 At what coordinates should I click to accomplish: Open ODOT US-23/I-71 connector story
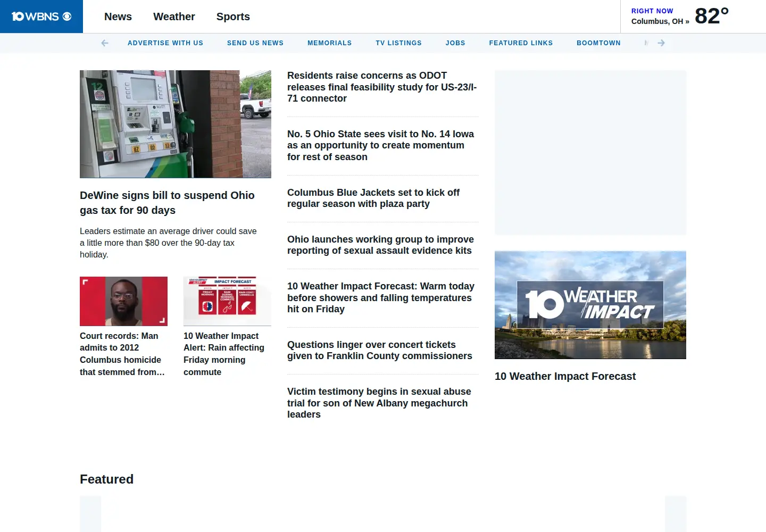(x=382, y=87)
